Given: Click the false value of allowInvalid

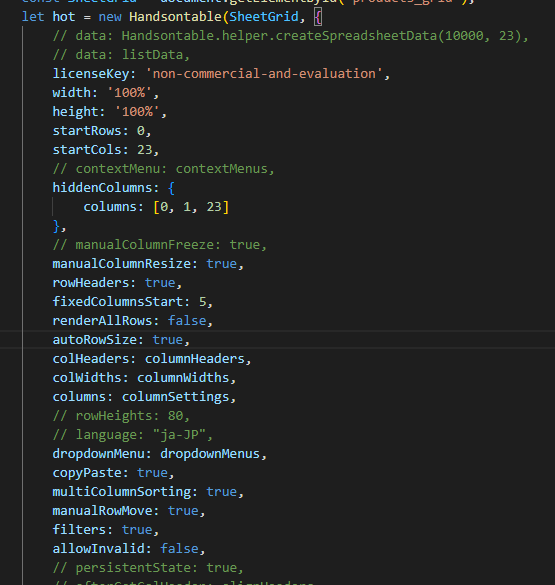Looking at the screenshot, I should click(179, 548).
